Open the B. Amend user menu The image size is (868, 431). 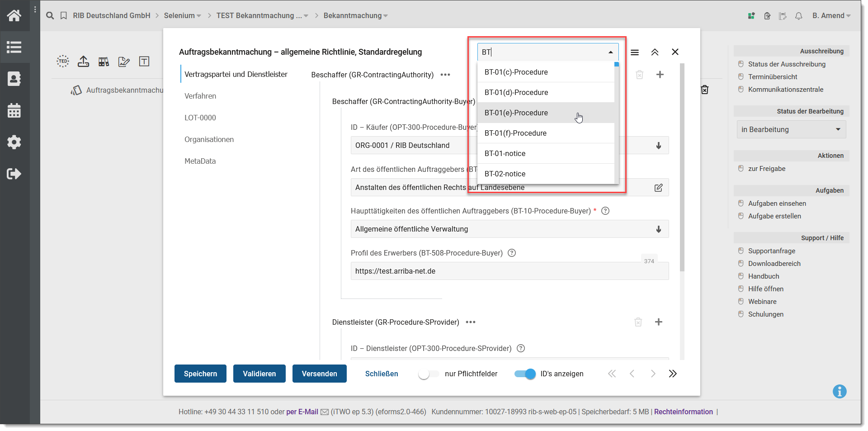pos(831,16)
